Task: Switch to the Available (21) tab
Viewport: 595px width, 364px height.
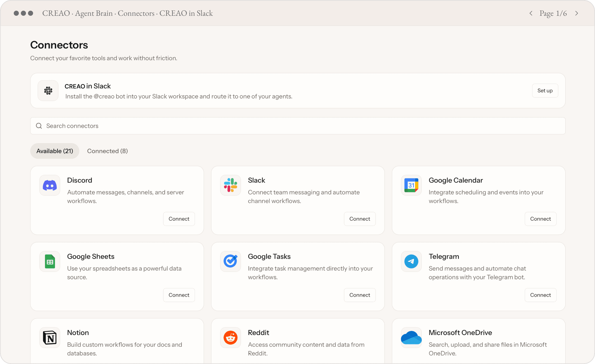Action: (55, 151)
